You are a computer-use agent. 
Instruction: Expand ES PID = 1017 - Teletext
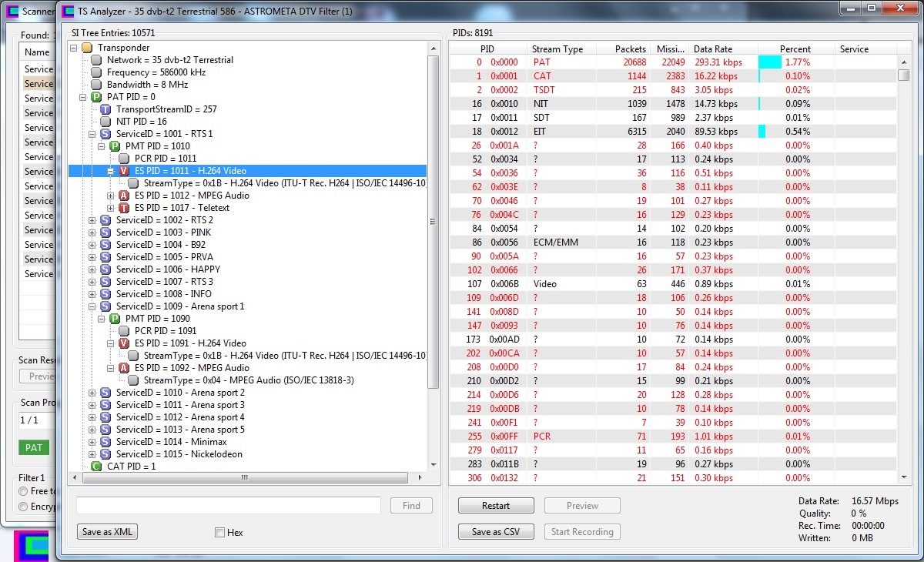click(111, 208)
